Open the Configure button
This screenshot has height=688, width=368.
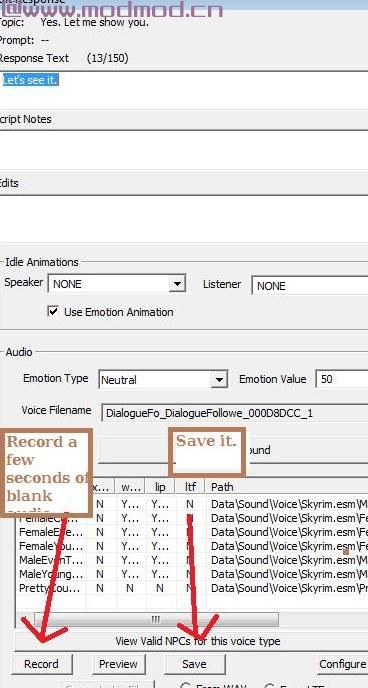tap(342, 664)
